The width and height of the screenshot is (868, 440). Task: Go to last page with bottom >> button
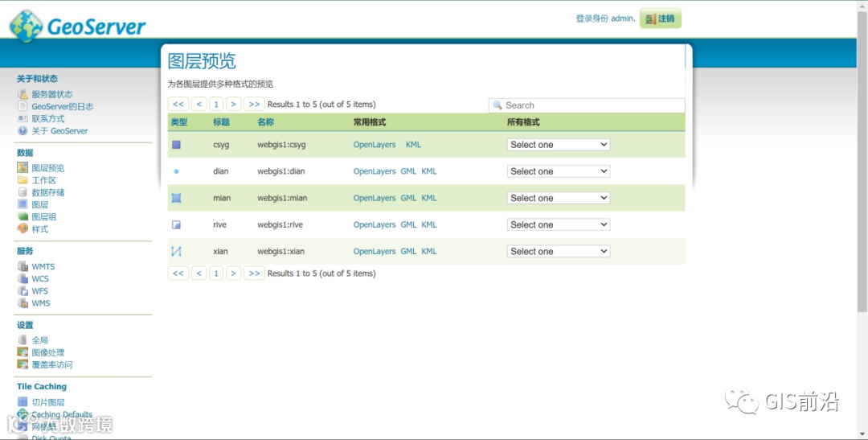254,273
